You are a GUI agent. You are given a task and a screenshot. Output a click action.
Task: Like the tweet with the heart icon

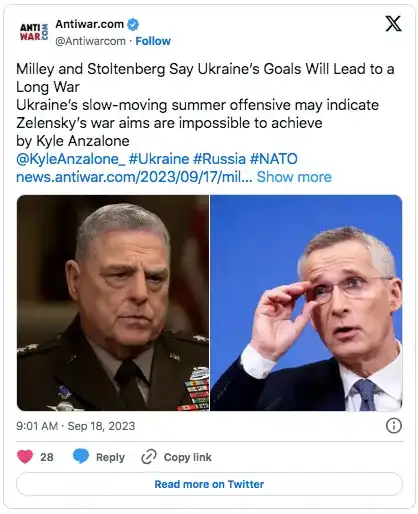pyautogui.click(x=25, y=457)
